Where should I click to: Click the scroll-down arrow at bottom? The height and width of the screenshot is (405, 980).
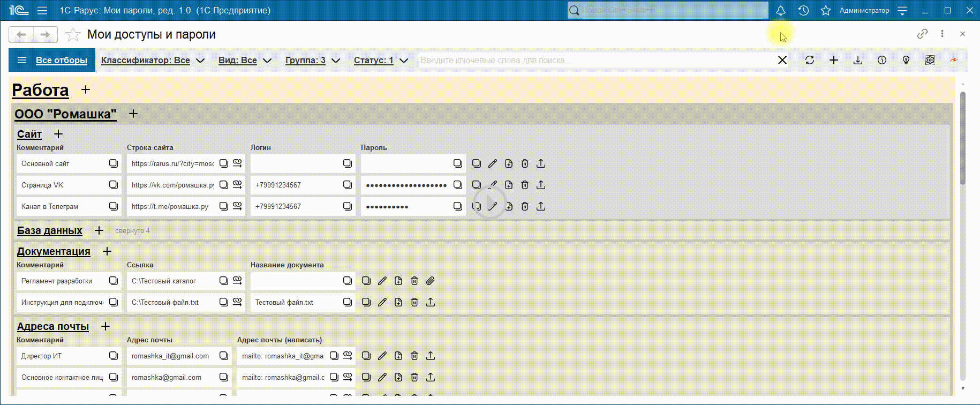tap(962, 388)
